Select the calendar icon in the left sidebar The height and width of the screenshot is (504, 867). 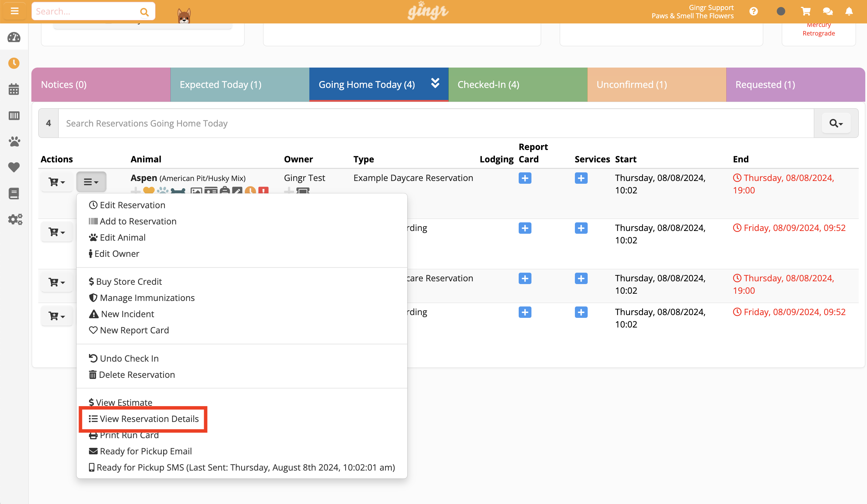click(x=14, y=89)
